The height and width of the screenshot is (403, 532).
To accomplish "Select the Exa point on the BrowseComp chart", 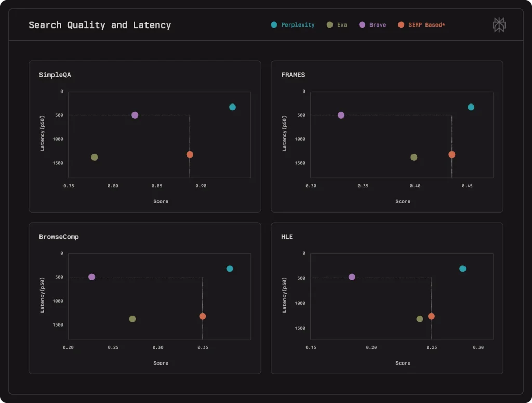I will click(134, 319).
